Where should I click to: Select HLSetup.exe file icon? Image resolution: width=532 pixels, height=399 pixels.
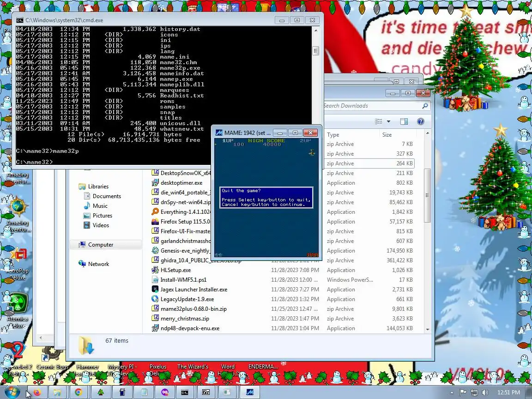[155, 270]
